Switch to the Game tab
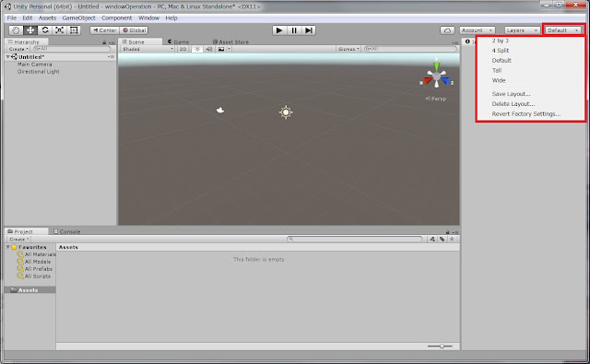The width and height of the screenshot is (590, 364). [178, 41]
